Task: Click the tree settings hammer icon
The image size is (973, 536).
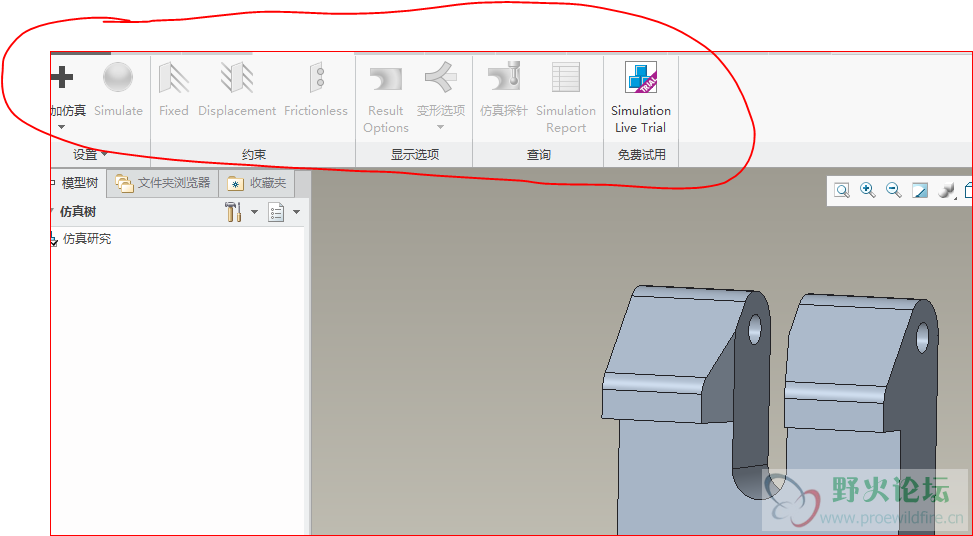Action: tap(233, 212)
